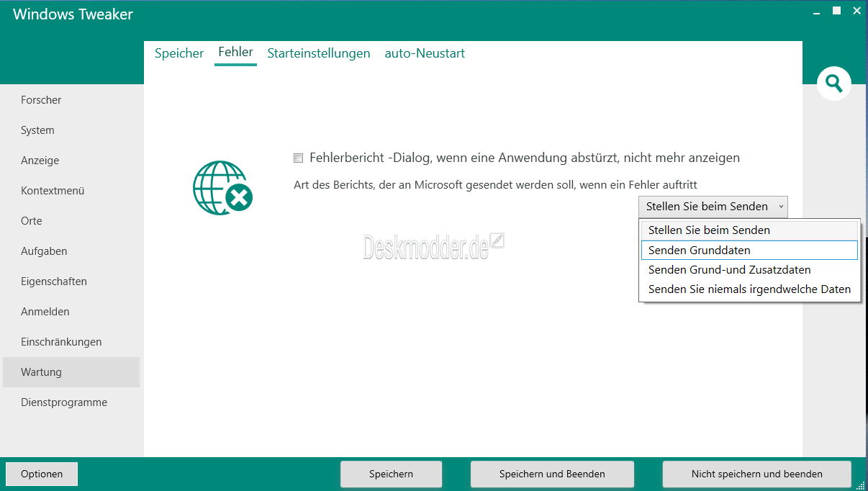Open the Orte category
Screen dimensions: 868x491
pyautogui.click(x=71, y=221)
